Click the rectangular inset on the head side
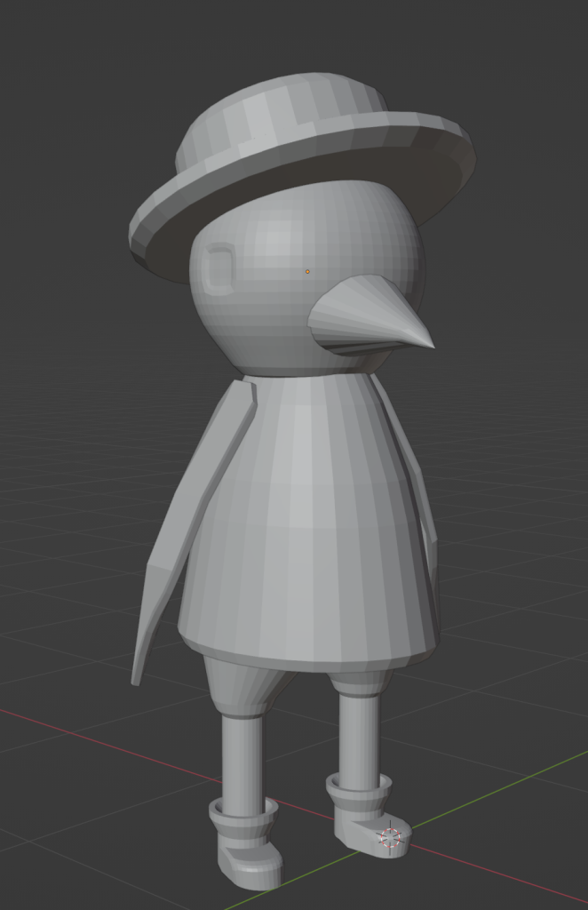 tap(219, 267)
